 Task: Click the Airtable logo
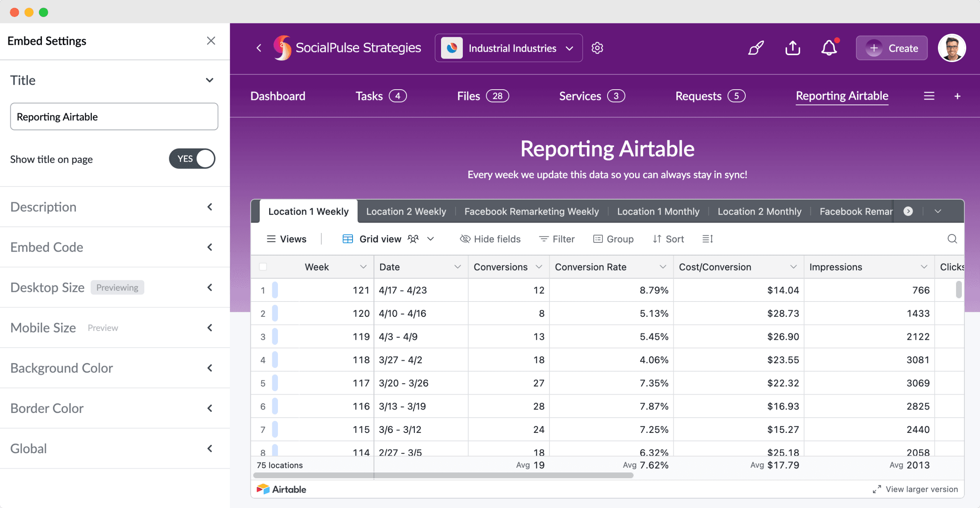[x=263, y=489]
